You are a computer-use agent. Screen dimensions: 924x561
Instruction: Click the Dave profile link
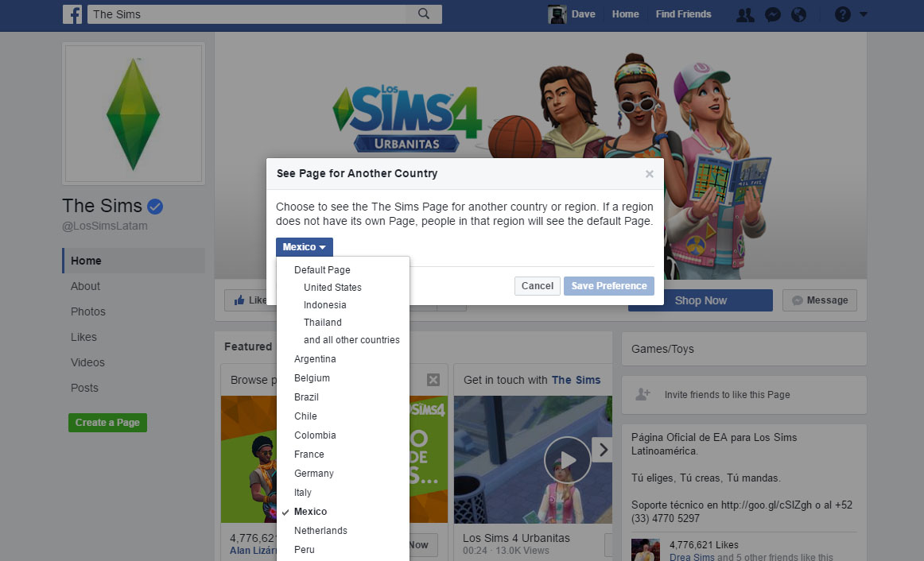tap(583, 14)
